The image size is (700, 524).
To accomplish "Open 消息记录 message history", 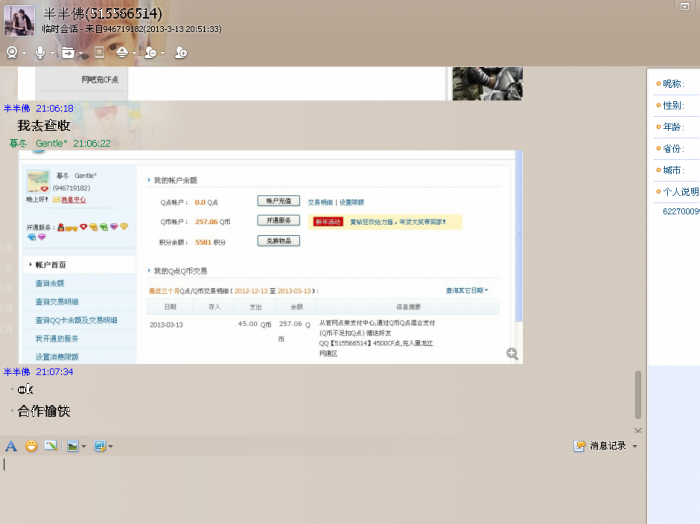I will coord(600,445).
